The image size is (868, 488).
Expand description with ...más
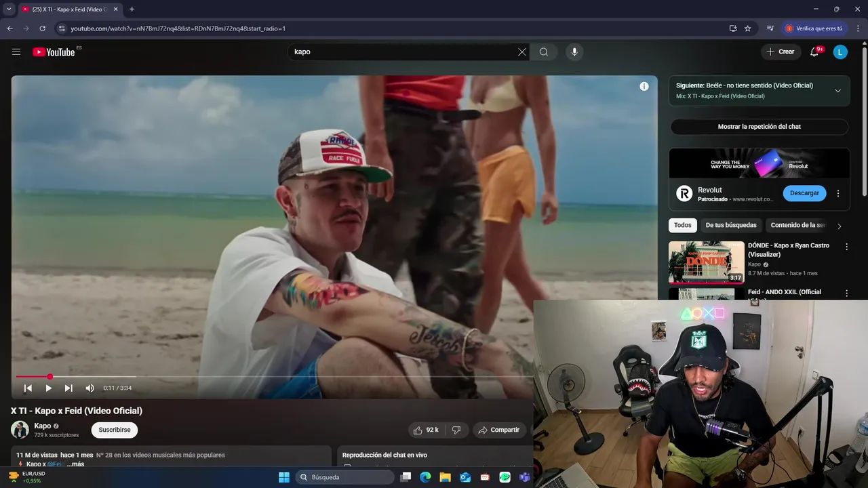76,464
